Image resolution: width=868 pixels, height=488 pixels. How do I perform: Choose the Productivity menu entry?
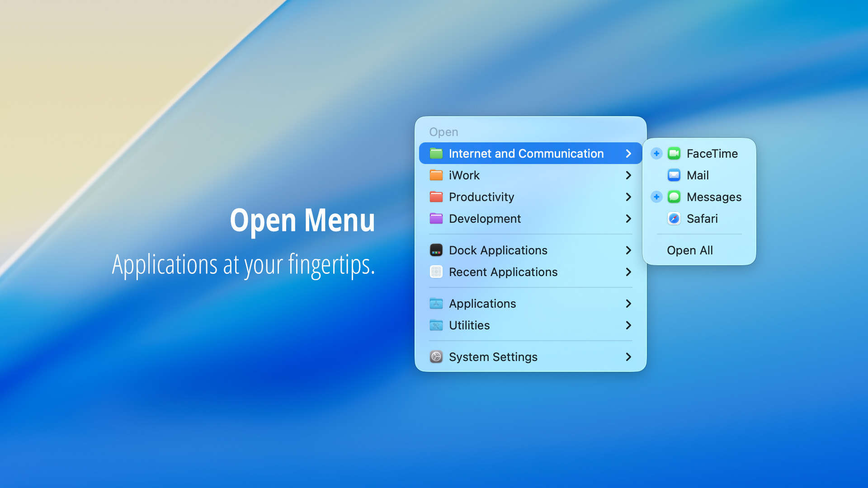(530, 197)
